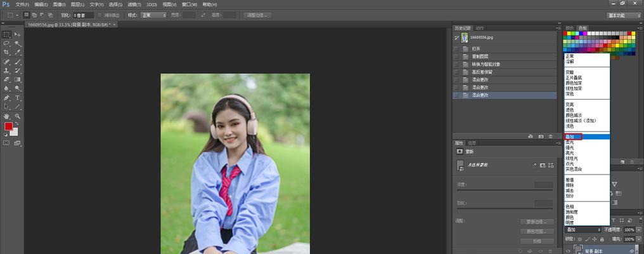Click the red foreground color swatch

tap(8, 126)
